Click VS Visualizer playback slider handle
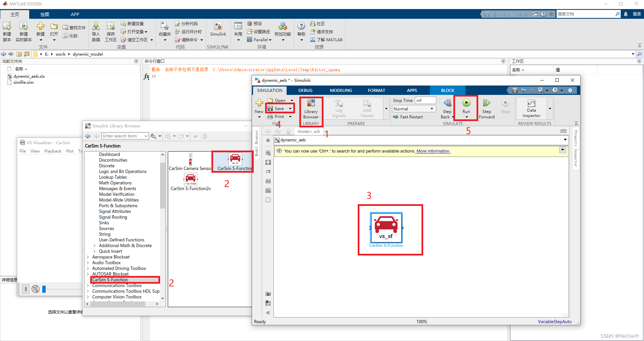The image size is (644, 341). [x=44, y=289]
